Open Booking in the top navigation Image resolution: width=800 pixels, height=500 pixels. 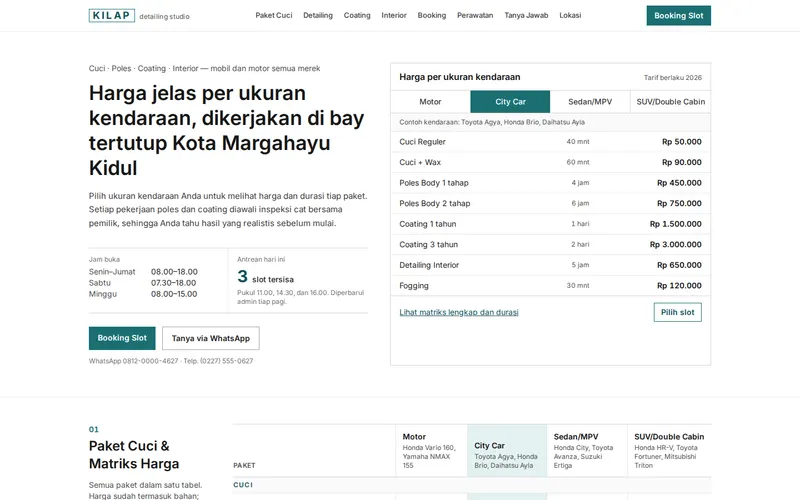click(432, 15)
